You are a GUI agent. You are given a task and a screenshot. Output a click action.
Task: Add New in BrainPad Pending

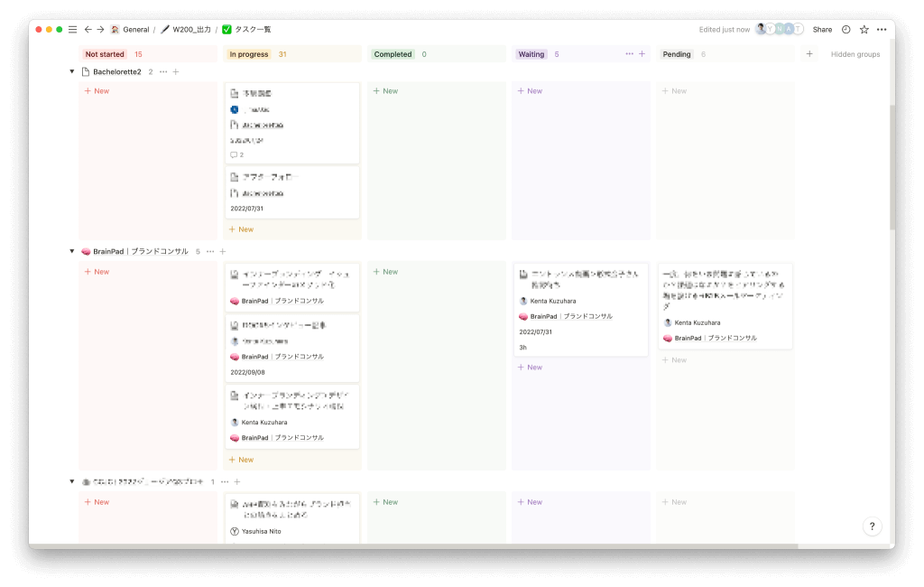[674, 359]
